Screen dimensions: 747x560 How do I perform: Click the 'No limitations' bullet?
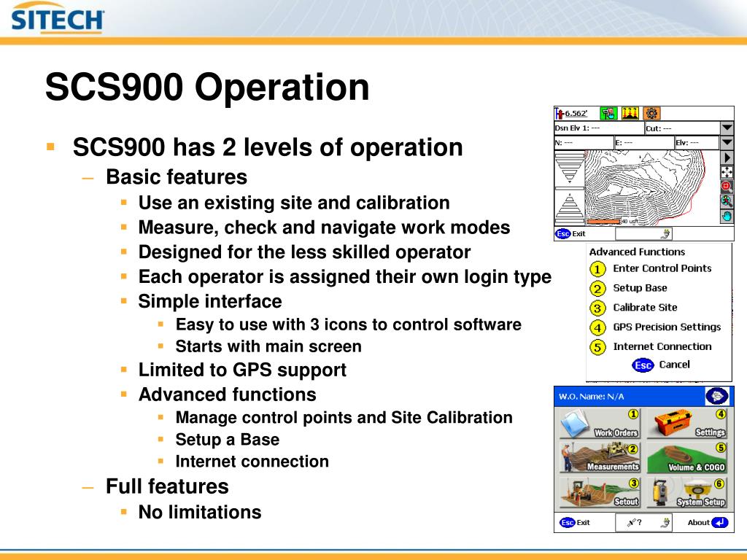point(200,513)
